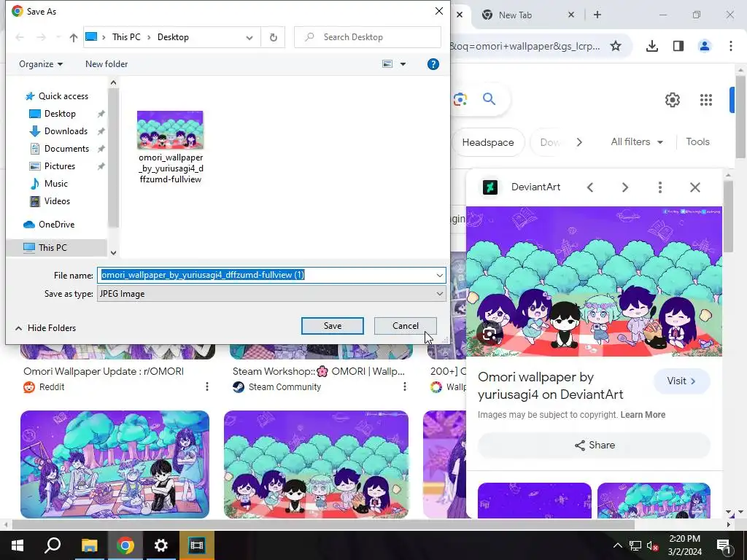747x560 pixels.
Task: Open the Google apps grid
Action: click(x=706, y=100)
